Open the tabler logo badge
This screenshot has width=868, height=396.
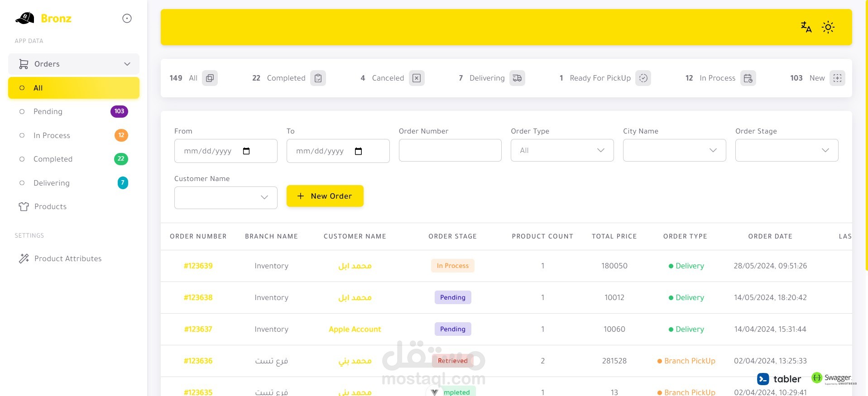pos(779,379)
